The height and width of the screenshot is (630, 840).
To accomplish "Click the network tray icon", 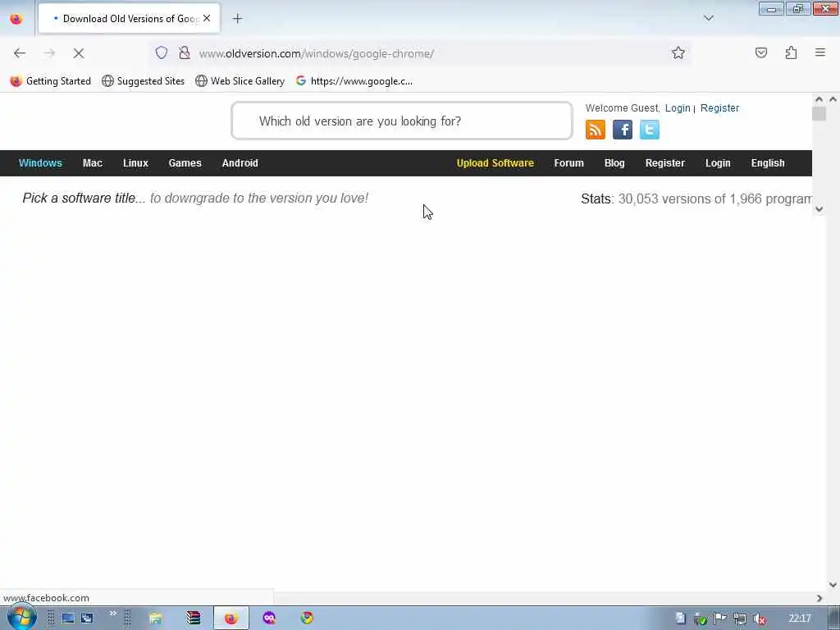I will tap(740, 619).
